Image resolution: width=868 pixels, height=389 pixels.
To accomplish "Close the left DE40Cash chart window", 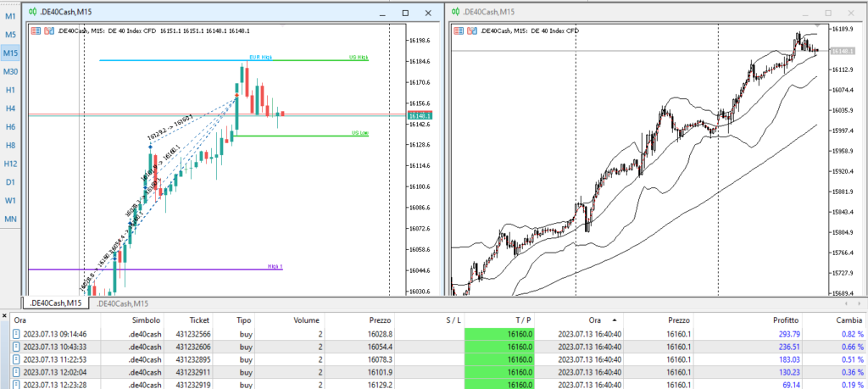I will click(428, 13).
